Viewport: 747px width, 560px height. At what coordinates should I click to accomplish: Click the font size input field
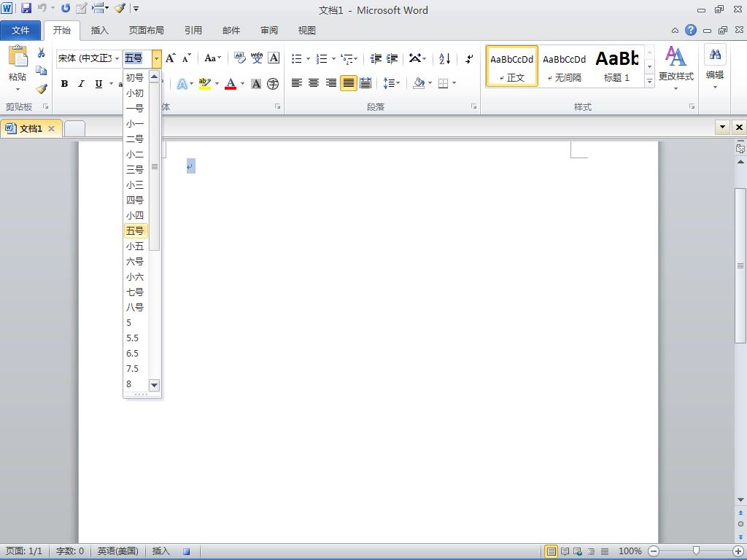[x=137, y=58]
